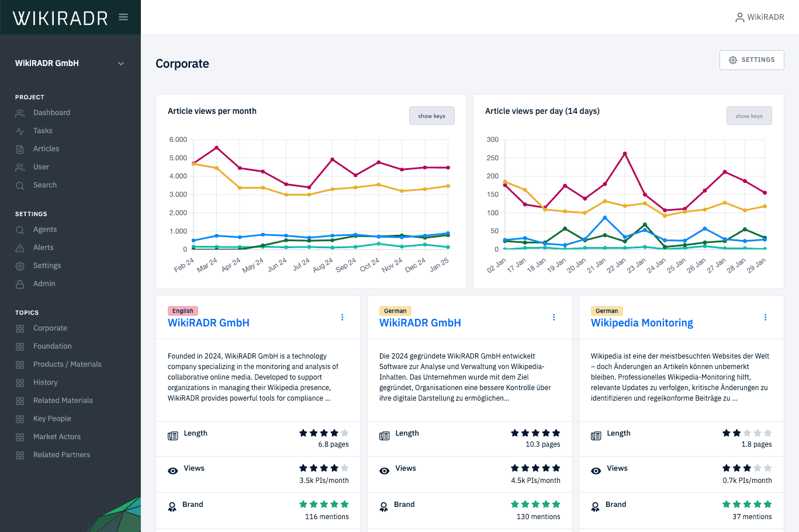Click the Admin lock icon in the sidebar

click(20, 284)
